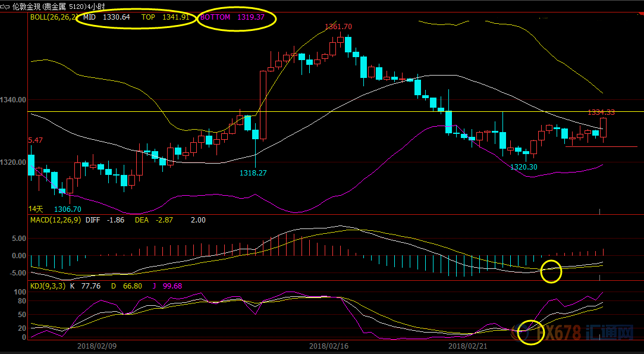This screenshot has height=354, width=644.
Task: Click the 2018/02/09 date marker
Action: 97,346
